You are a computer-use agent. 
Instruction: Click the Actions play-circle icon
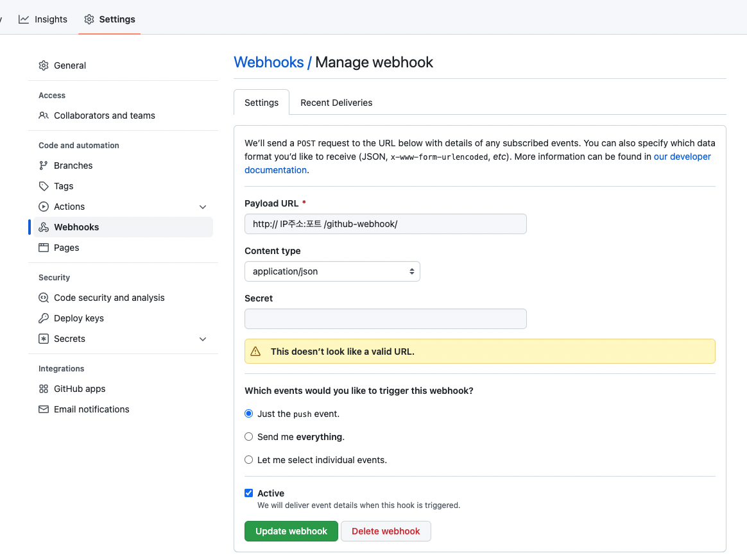coord(44,206)
